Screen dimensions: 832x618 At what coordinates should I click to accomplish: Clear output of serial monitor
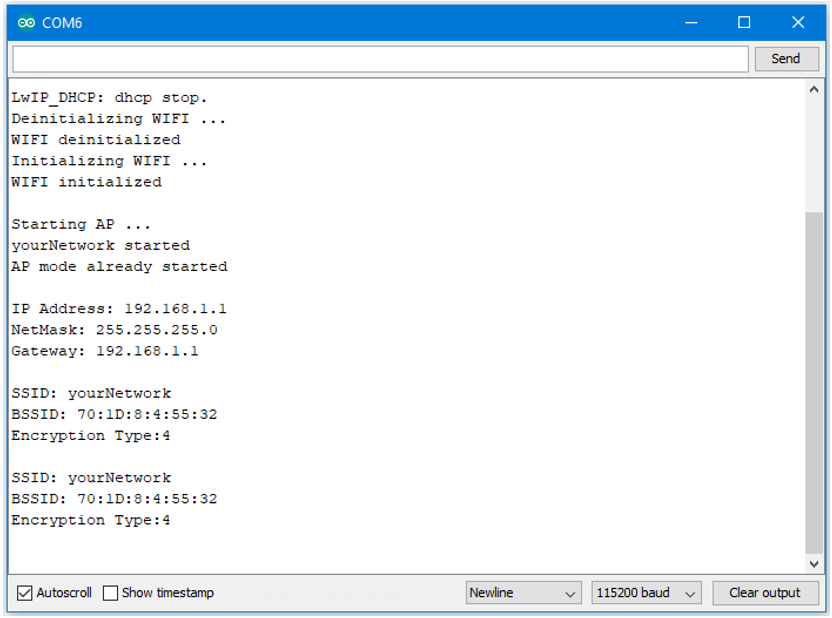click(765, 593)
